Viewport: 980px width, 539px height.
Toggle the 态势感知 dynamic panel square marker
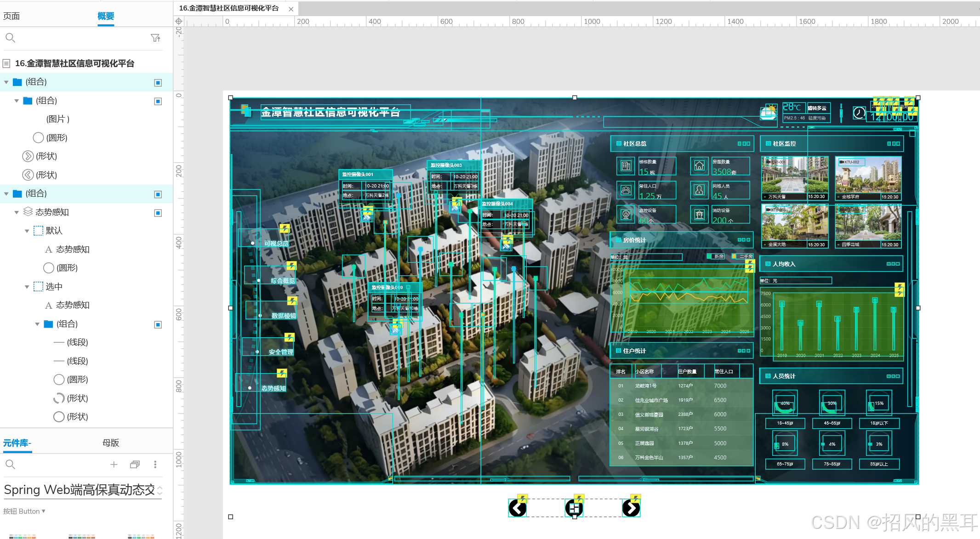coord(158,213)
